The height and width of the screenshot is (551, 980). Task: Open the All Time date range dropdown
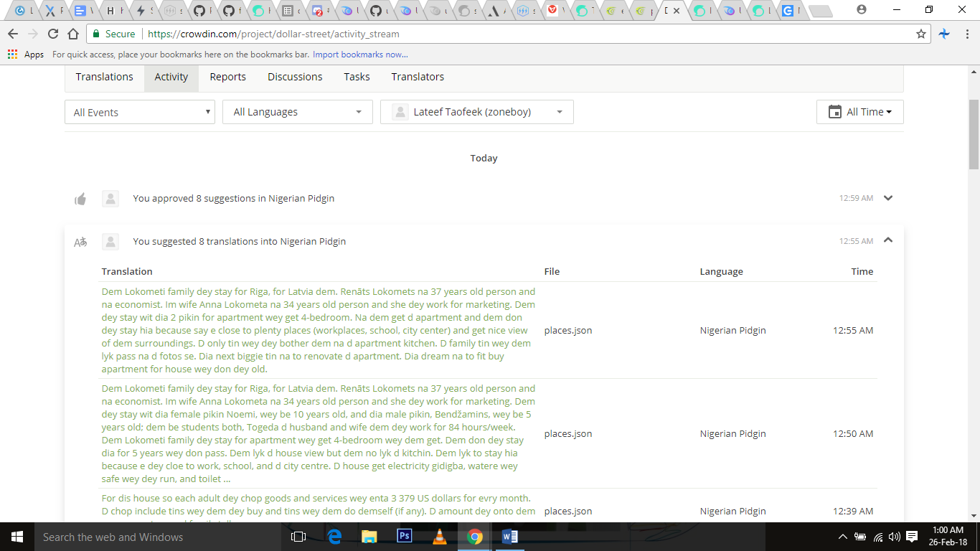[x=860, y=112]
